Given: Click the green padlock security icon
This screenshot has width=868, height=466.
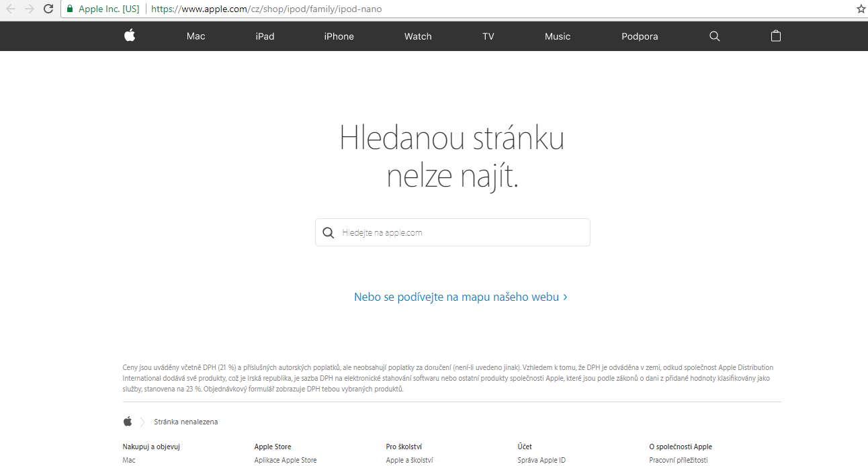Looking at the screenshot, I should 70,9.
